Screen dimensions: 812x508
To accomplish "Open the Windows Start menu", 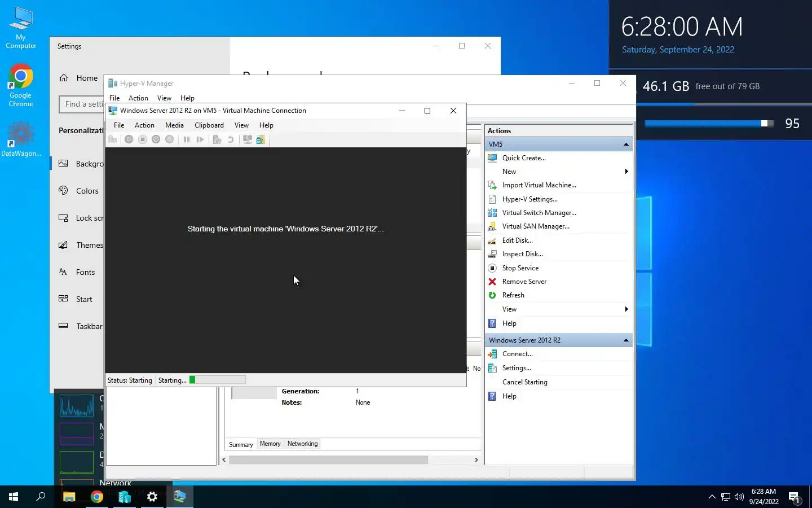I will [14, 497].
